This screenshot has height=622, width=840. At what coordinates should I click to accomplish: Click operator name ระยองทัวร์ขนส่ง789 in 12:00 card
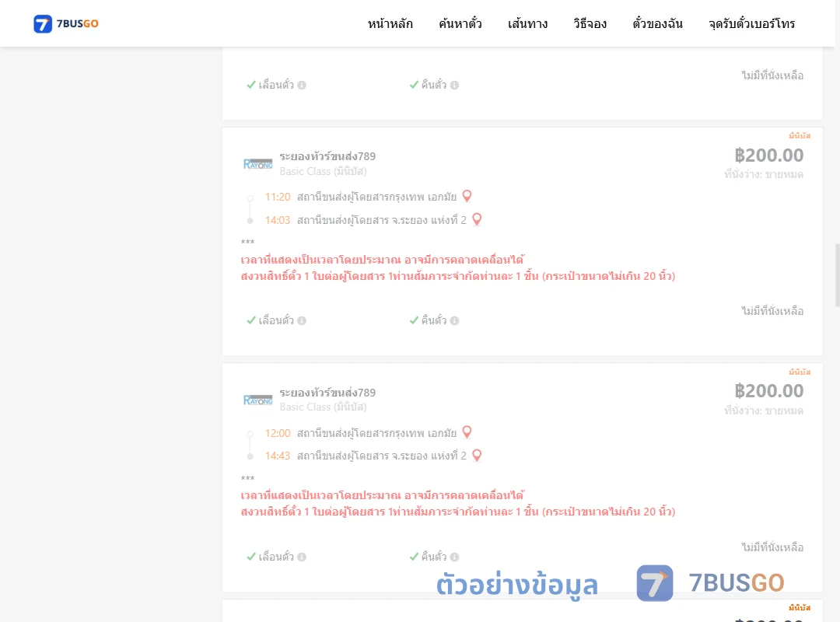327,392
